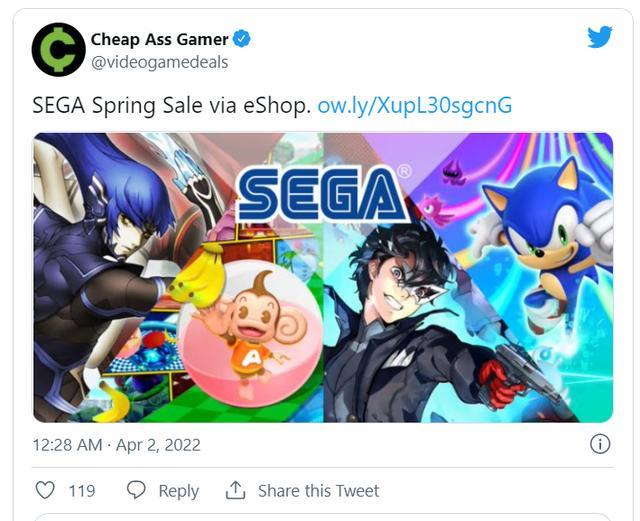Click the SEGA Spring Sale tweet text
640x521 pixels.
click(170, 106)
